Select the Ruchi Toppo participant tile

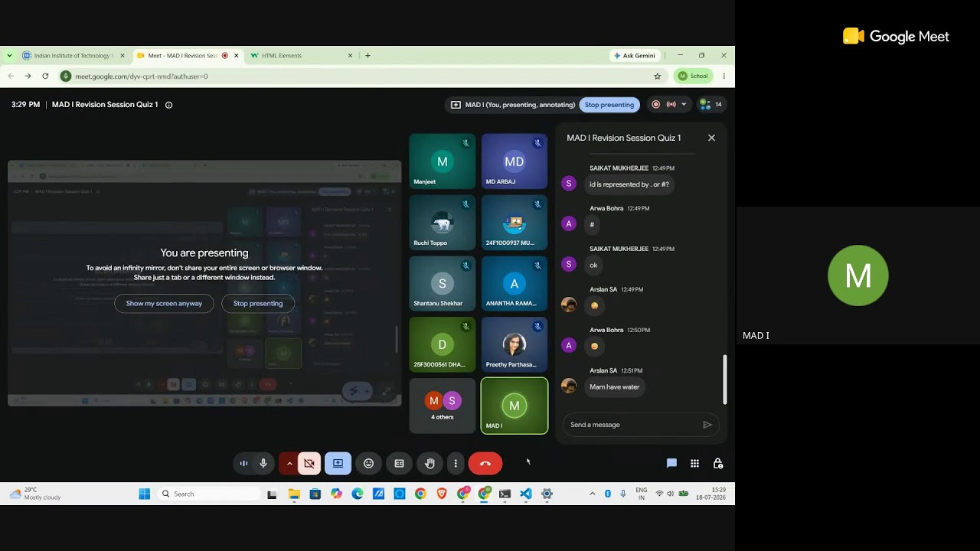(x=443, y=223)
